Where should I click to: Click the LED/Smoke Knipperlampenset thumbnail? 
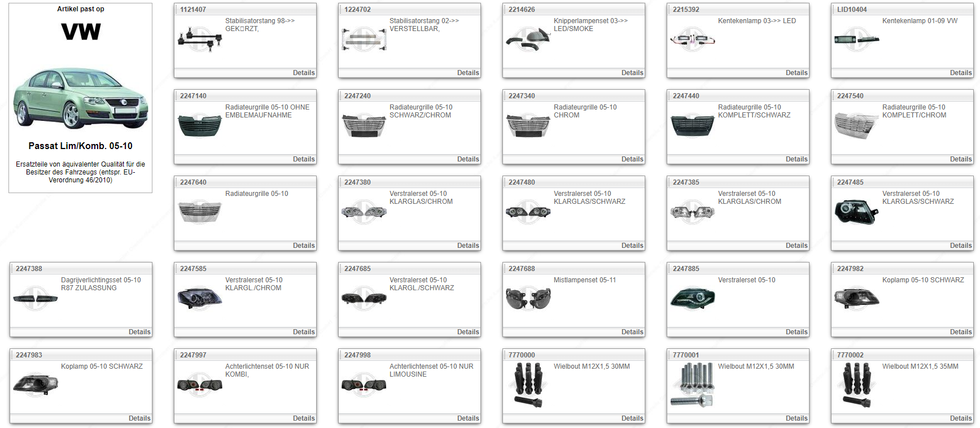pyautogui.click(x=528, y=40)
